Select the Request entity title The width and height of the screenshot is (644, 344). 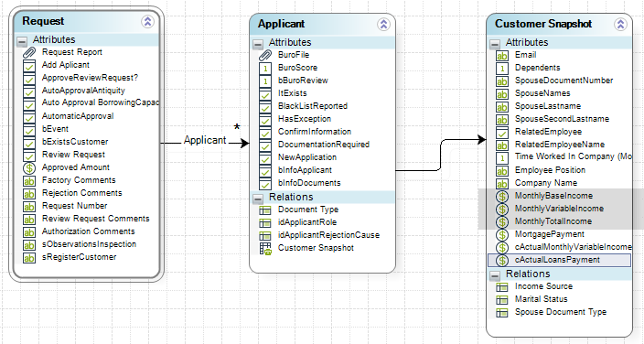(x=43, y=21)
